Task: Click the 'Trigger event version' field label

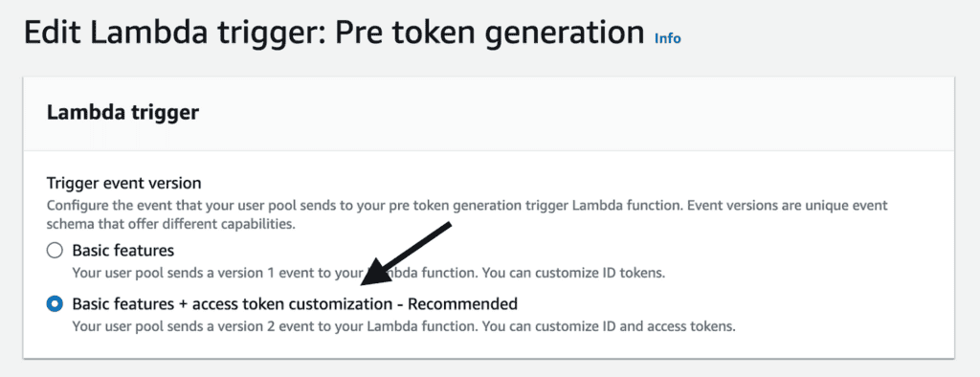Action: point(123,183)
